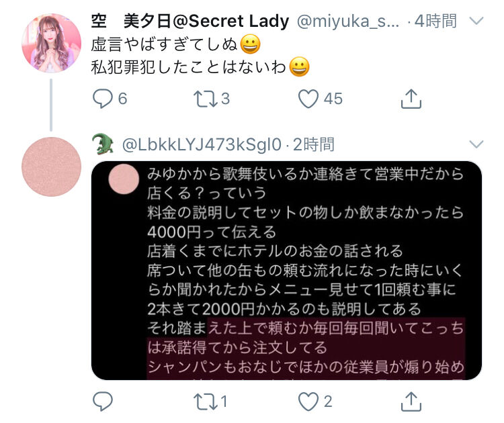Open the profile photo of 空 美夕日
Screen dimensions: 504x423
coord(52,43)
